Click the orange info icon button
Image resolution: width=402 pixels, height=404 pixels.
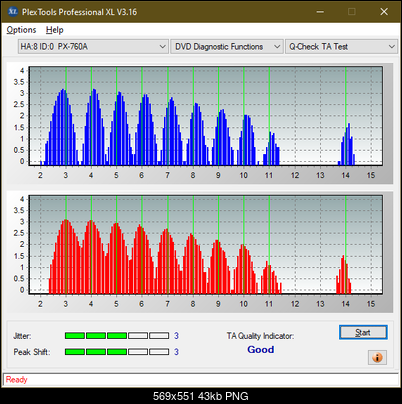tap(377, 358)
